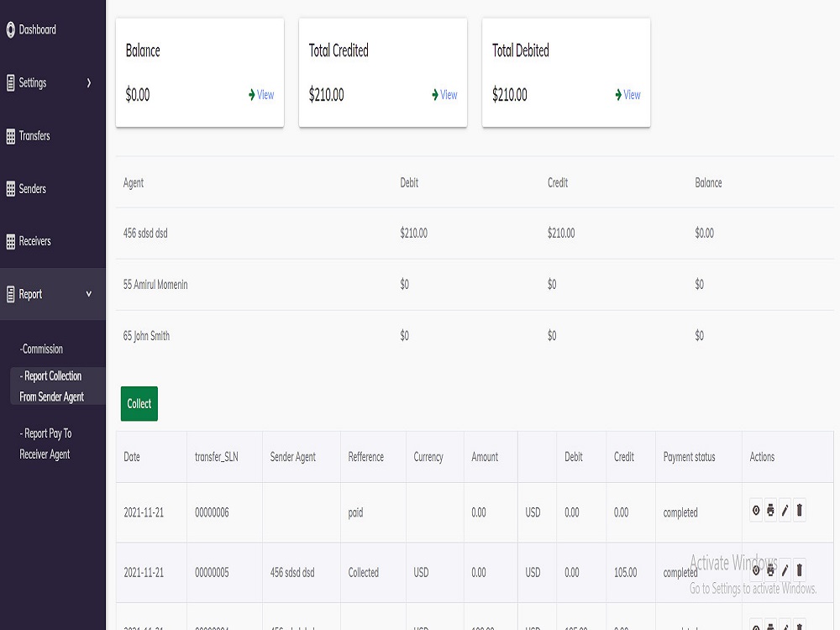
Task: Collapse the Report menu chevron
Action: [89, 294]
